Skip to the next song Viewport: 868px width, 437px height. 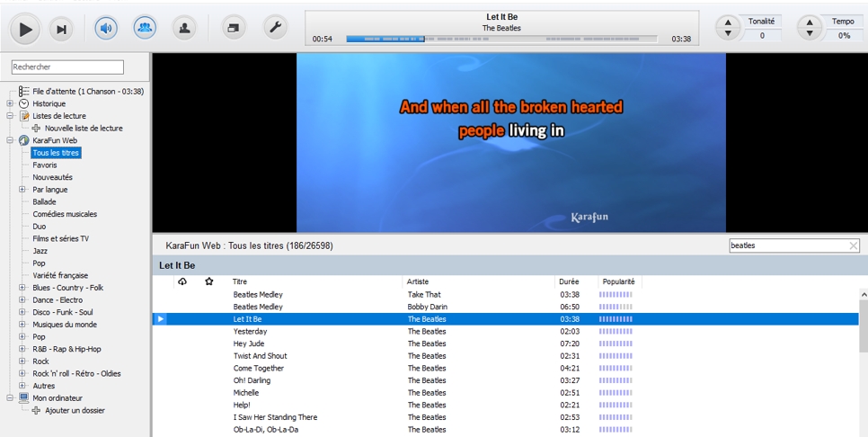coord(61,29)
